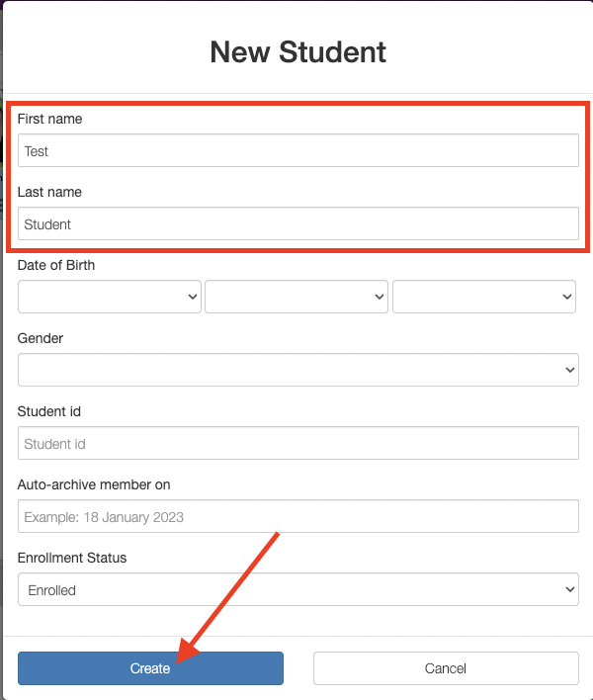Click the Auto-archive member on label
The image size is (593, 700).
[94, 484]
